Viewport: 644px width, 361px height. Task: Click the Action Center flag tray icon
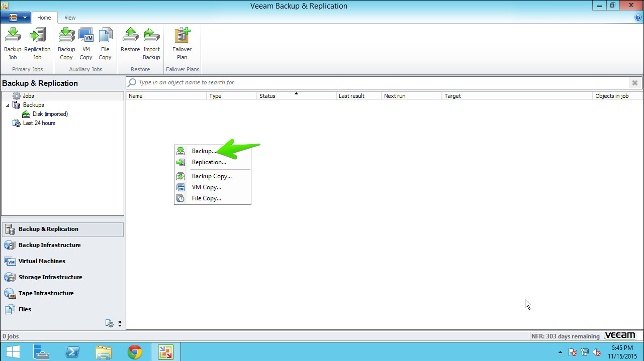pyautogui.click(x=573, y=352)
